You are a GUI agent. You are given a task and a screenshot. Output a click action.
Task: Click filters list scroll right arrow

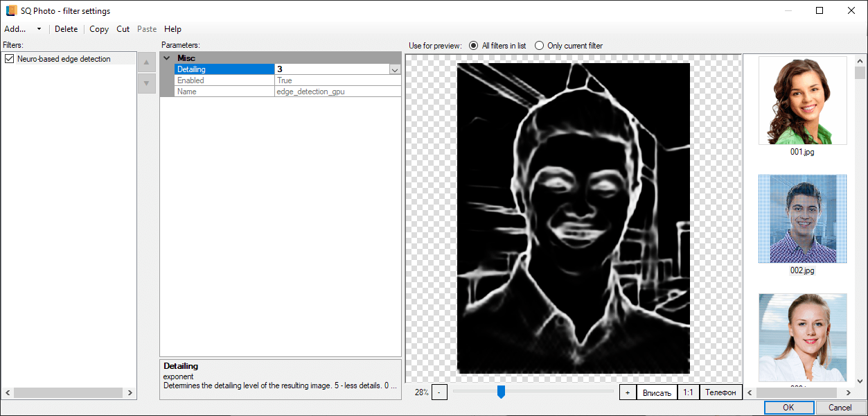(130, 392)
